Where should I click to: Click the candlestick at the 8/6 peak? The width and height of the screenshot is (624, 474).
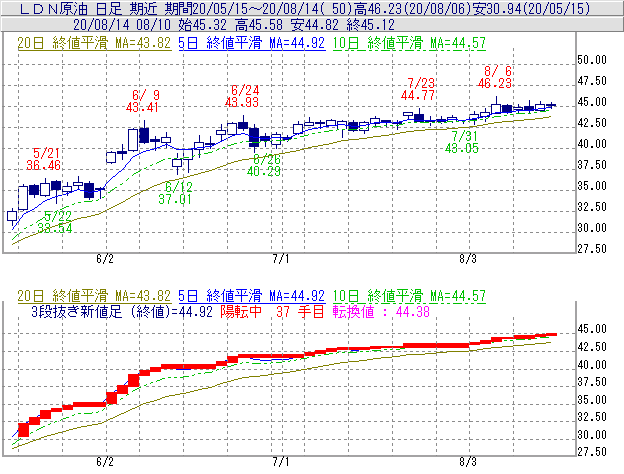tap(496, 106)
